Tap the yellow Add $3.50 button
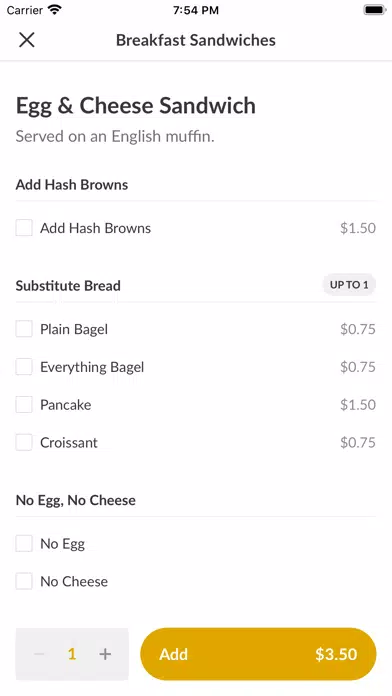The image size is (392, 696). (258, 654)
